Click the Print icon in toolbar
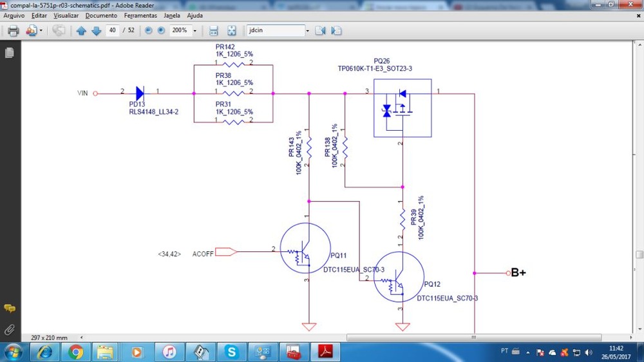The image size is (644, 362). tap(13, 30)
